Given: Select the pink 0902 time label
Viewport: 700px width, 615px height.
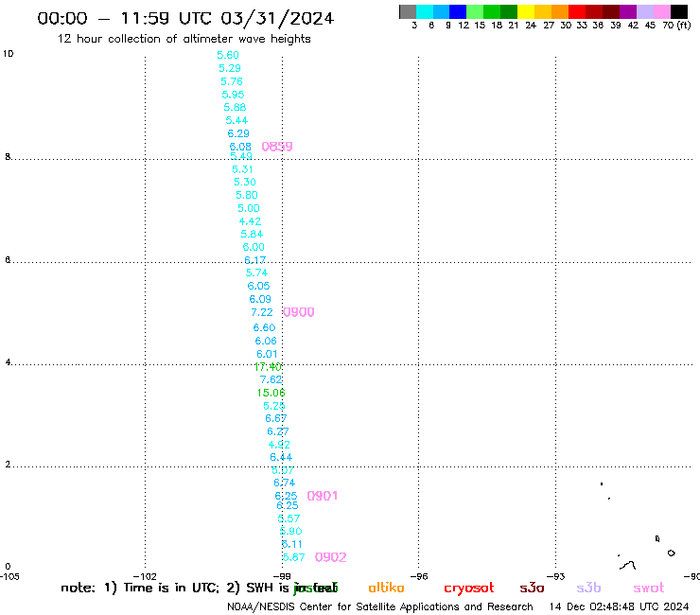Looking at the screenshot, I should pos(331,557).
